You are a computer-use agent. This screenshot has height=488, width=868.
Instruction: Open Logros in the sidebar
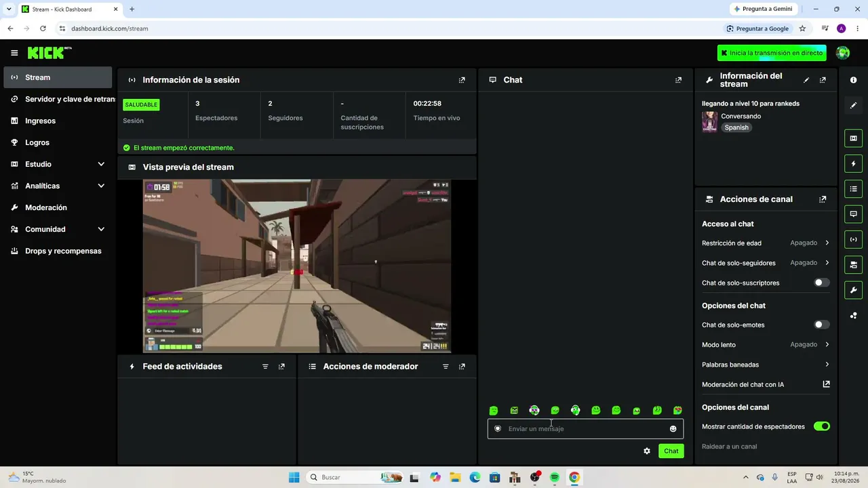(x=58, y=142)
